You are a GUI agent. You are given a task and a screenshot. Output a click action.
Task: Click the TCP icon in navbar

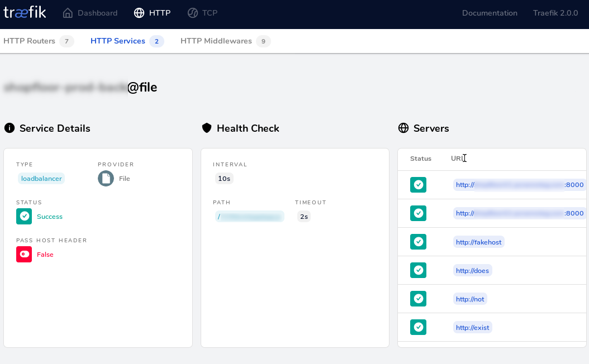point(193,13)
